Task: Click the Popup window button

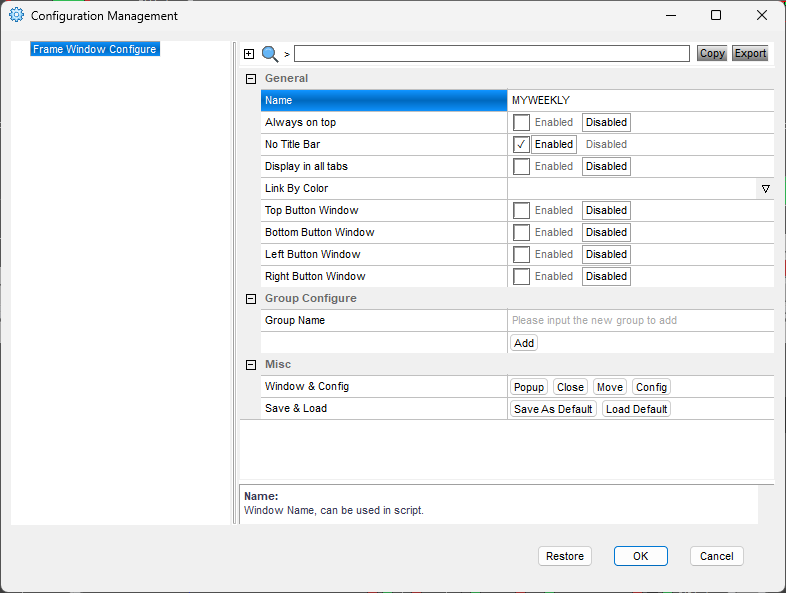Action: pos(529,387)
